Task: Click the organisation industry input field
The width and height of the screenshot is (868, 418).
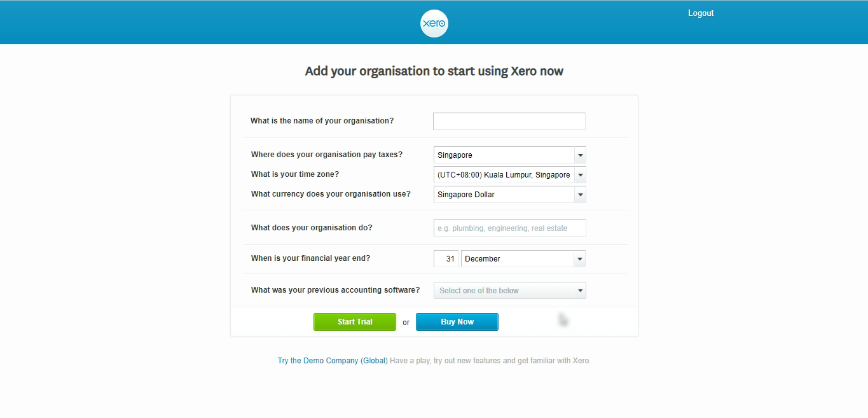Action: pyautogui.click(x=509, y=228)
